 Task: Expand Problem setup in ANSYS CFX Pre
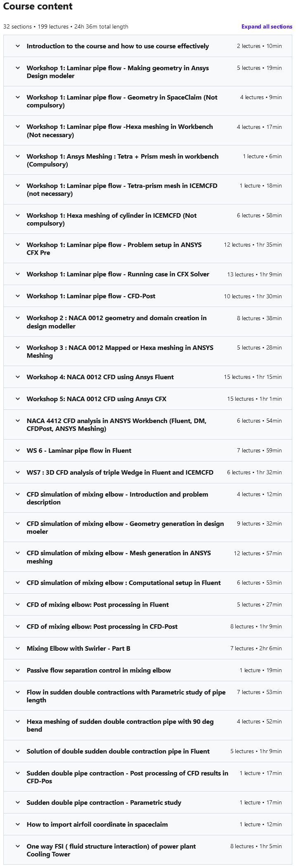tap(18, 245)
